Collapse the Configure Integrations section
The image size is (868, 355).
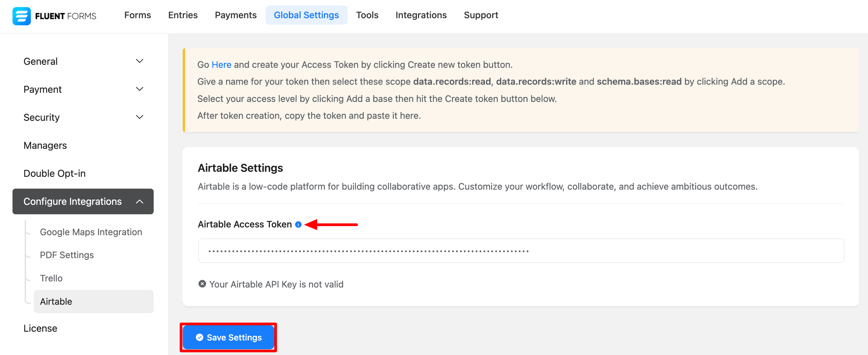139,201
